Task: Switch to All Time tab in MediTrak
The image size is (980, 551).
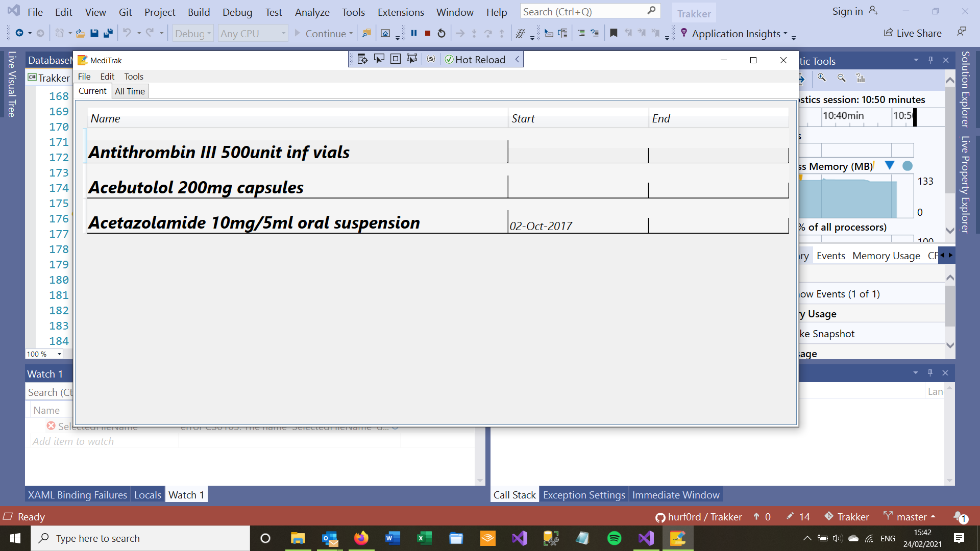Action: pos(130,91)
